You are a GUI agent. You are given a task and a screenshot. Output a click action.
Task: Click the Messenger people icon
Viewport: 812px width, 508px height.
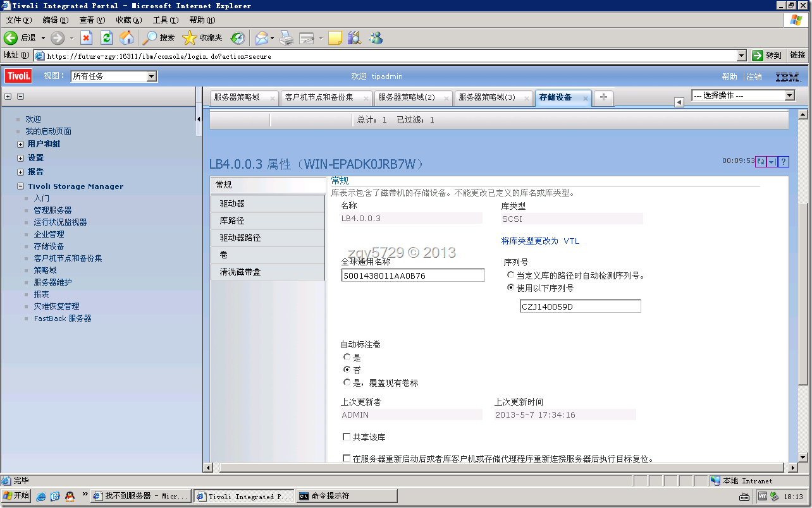coord(376,38)
